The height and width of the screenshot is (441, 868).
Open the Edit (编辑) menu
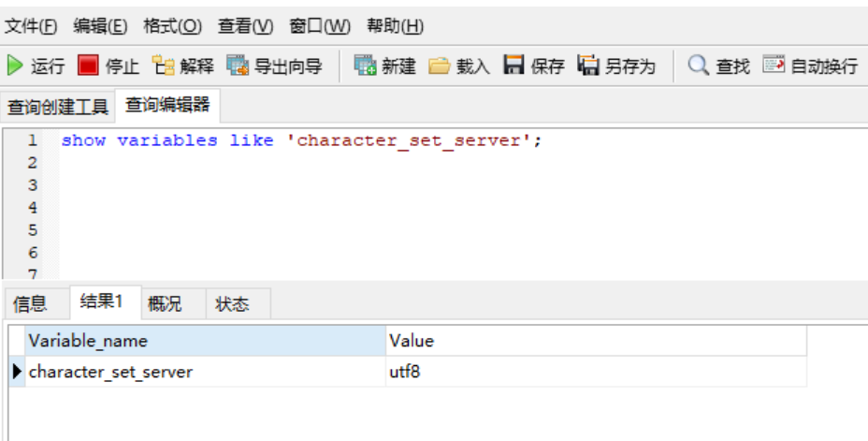100,25
